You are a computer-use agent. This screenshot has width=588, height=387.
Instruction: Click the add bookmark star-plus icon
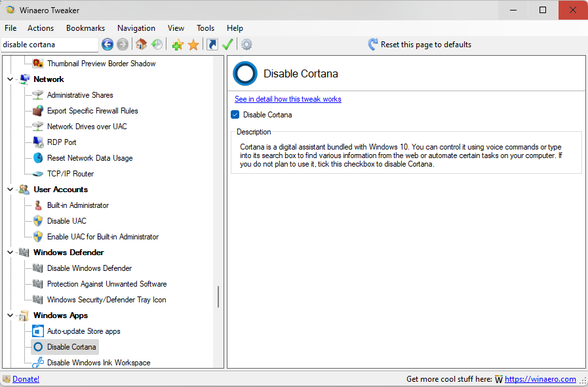[178, 45]
